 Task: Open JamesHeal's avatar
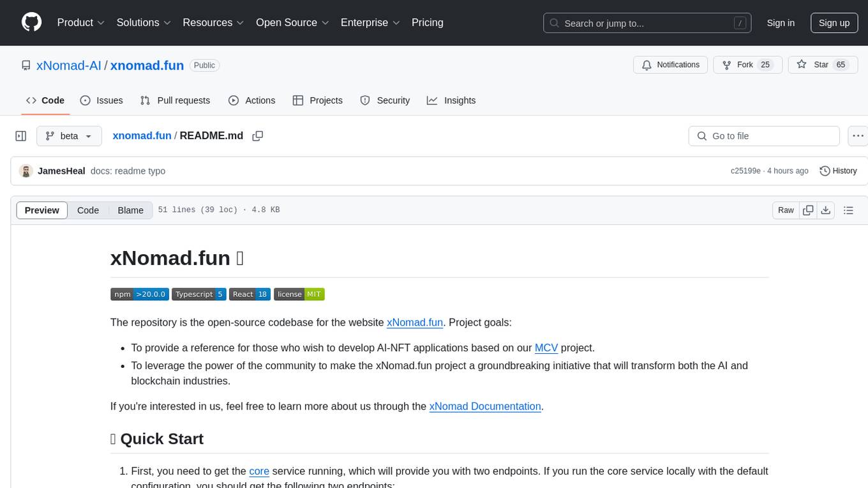[x=26, y=171]
